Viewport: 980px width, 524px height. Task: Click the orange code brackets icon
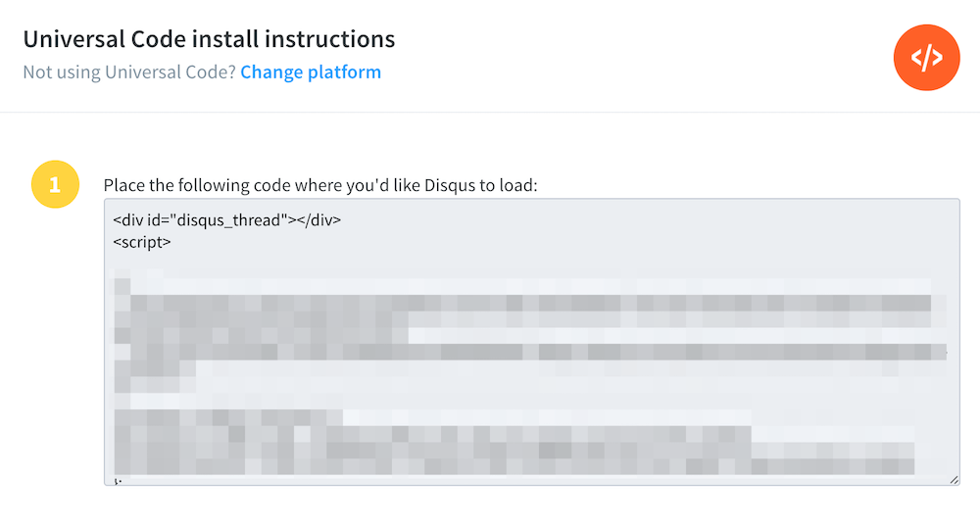[926, 58]
